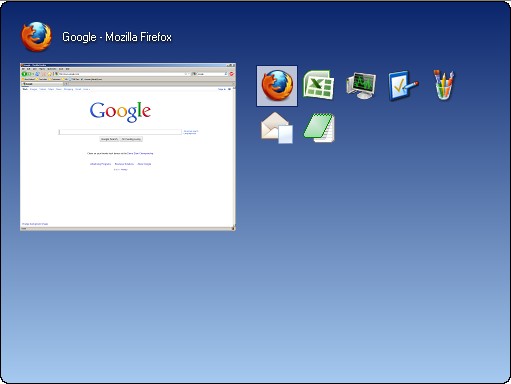Click the 'Google - Mozilla Firefox' title text
This screenshot has height=384, width=511.
[x=117, y=37]
